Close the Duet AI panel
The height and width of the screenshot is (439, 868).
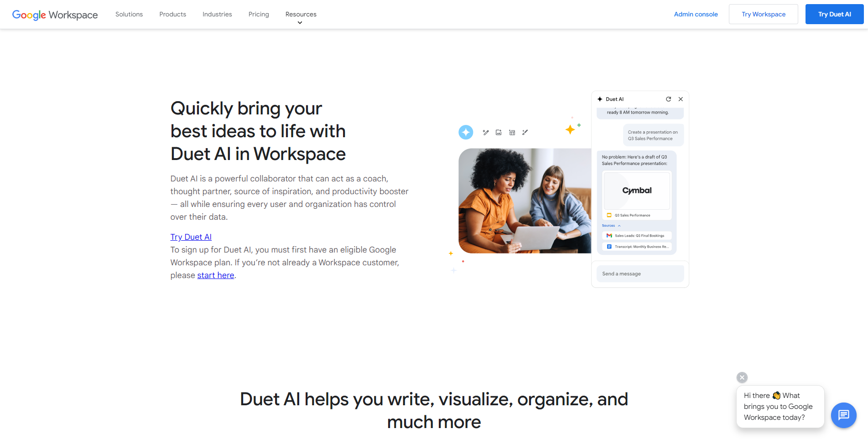pyautogui.click(x=681, y=99)
